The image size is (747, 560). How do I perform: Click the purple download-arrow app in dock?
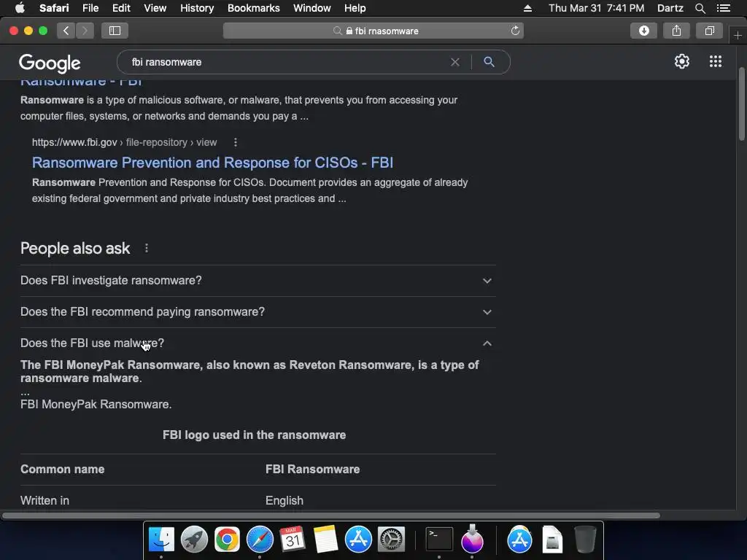(472, 539)
